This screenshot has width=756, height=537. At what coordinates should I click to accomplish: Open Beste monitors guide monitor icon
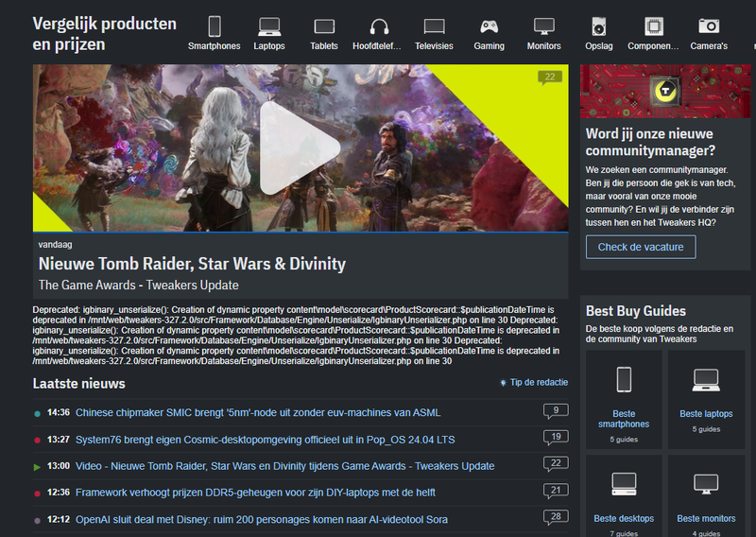point(706,484)
